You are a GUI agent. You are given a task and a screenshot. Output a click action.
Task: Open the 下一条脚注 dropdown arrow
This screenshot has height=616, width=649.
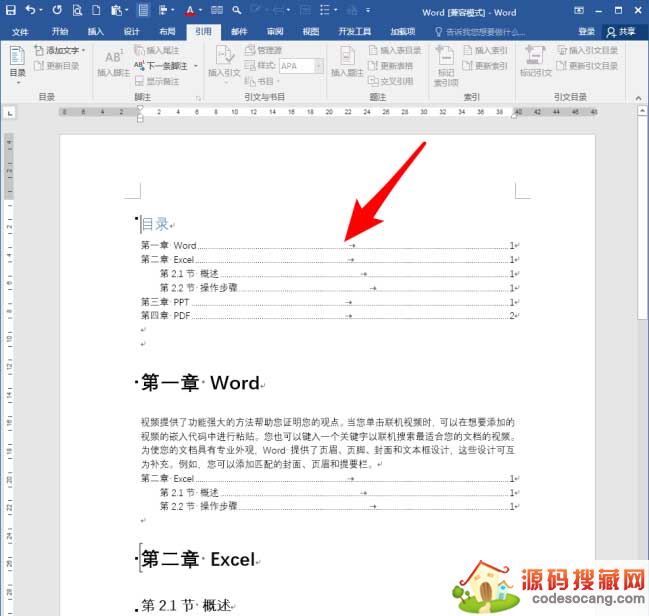[193, 66]
